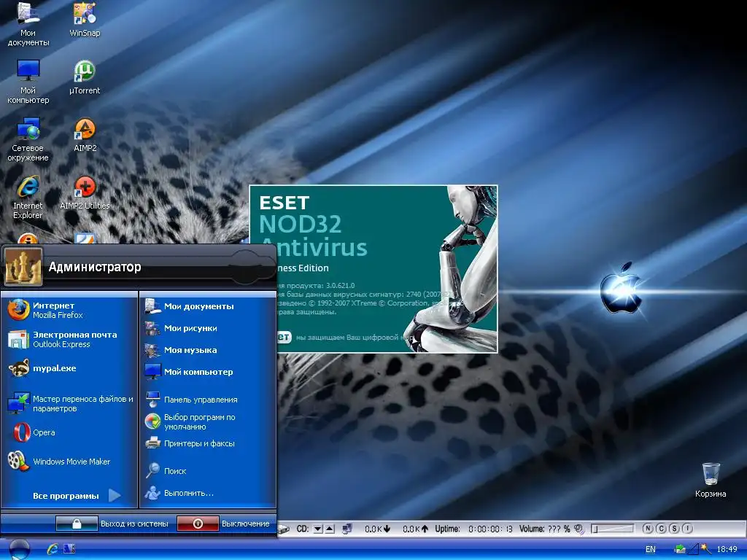Screen dimensions: 747x560
Task: Click the Выход из системы lock button
Action: (x=77, y=524)
